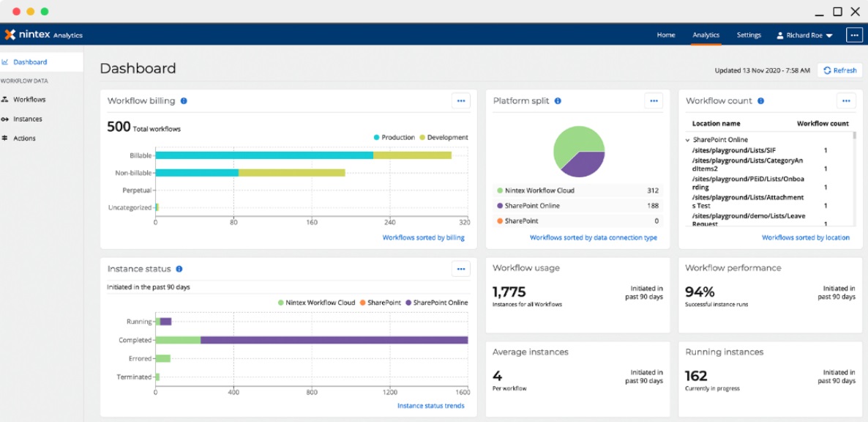
Task: Click the green dot beside Nintex Workflow Cloud row
Action: click(500, 190)
